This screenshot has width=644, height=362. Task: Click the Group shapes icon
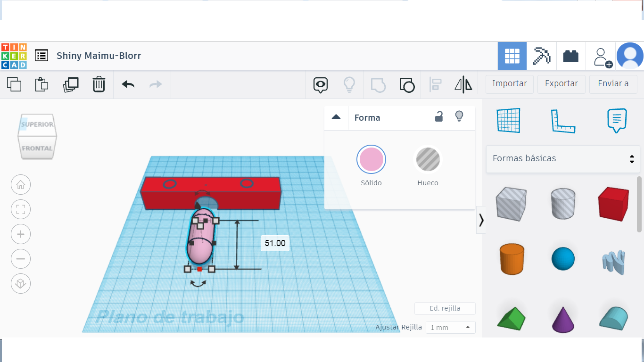378,85
